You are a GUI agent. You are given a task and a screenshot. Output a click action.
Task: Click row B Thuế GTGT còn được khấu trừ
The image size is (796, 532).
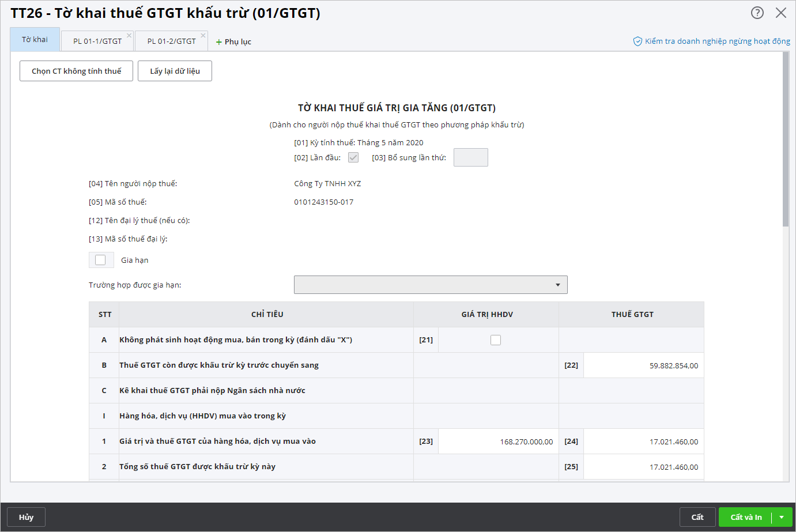coord(396,365)
